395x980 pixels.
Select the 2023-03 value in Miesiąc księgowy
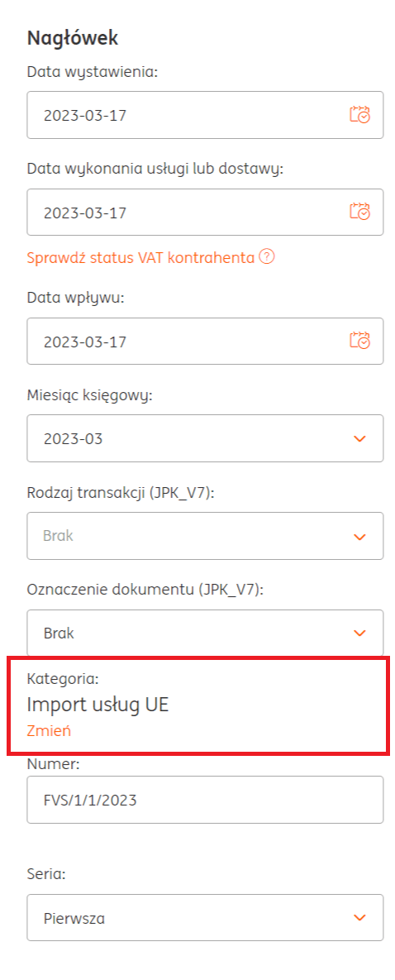(73, 439)
